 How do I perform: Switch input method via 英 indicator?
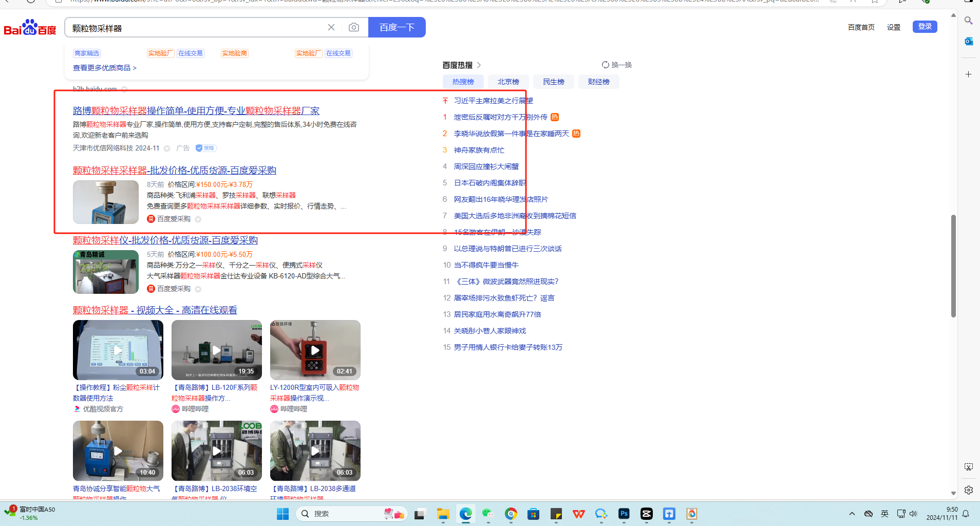tap(884, 514)
